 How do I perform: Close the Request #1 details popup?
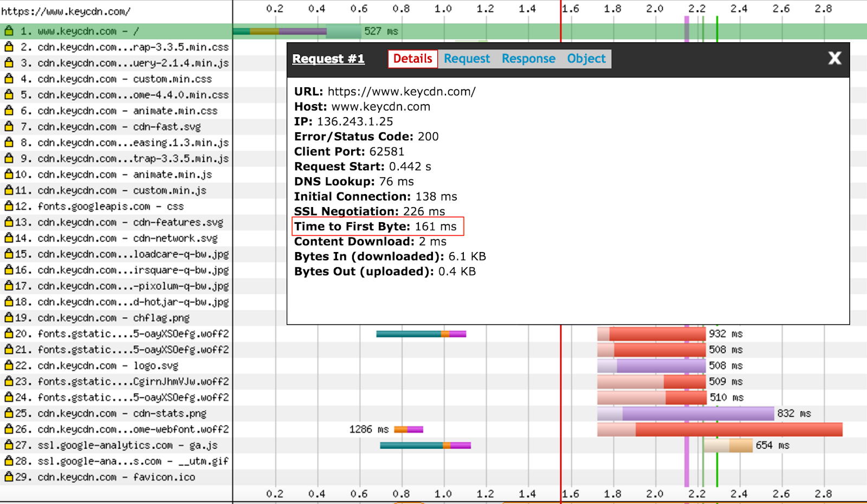point(834,58)
